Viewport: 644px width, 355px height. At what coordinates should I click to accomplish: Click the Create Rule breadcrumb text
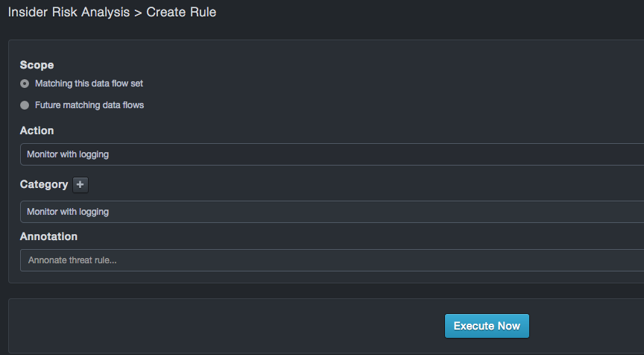click(x=181, y=13)
